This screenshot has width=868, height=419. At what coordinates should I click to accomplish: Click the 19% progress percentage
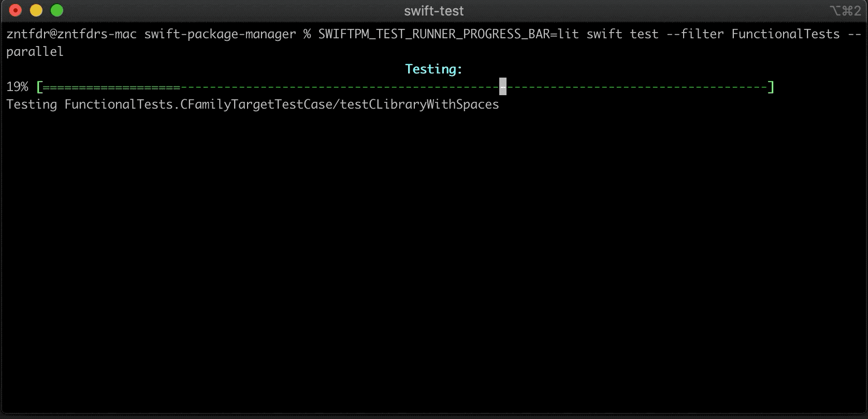point(18,87)
